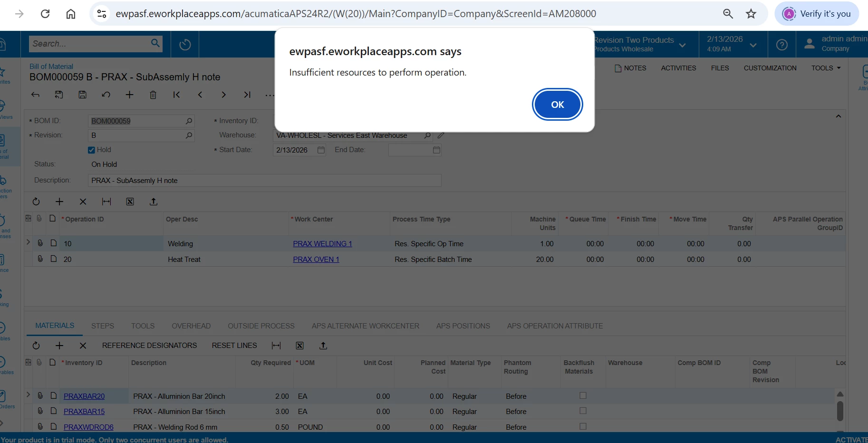The height and width of the screenshot is (443, 868).
Task: Switch to the OUTSIDE PROCESS tab
Action: click(261, 326)
